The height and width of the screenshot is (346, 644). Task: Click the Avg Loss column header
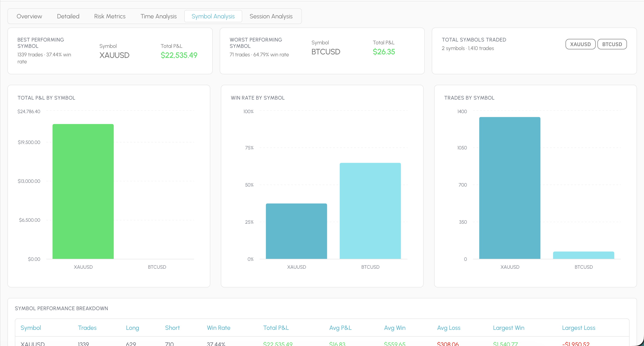449,328
